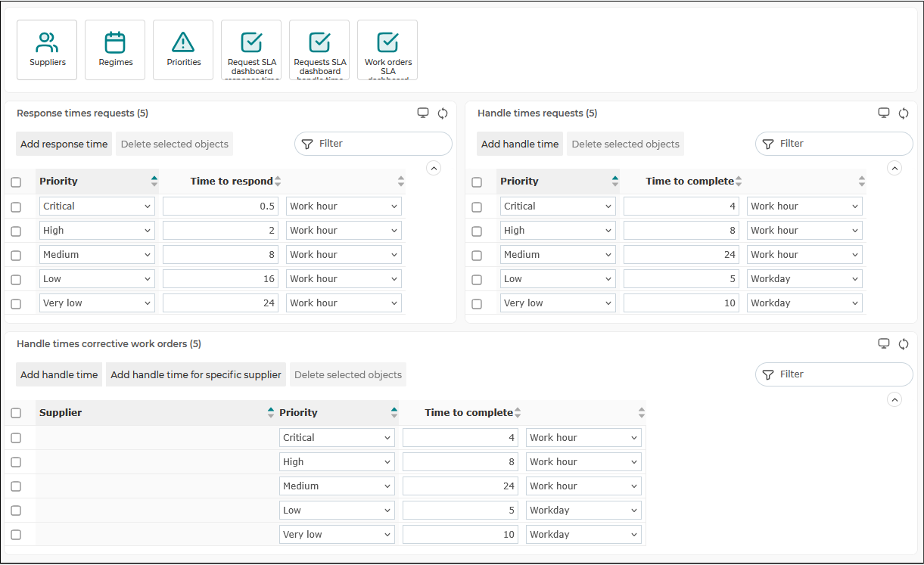Click the Filter field in corrective work orders
Viewport: 924px width, 565px height.
pyautogui.click(x=834, y=374)
